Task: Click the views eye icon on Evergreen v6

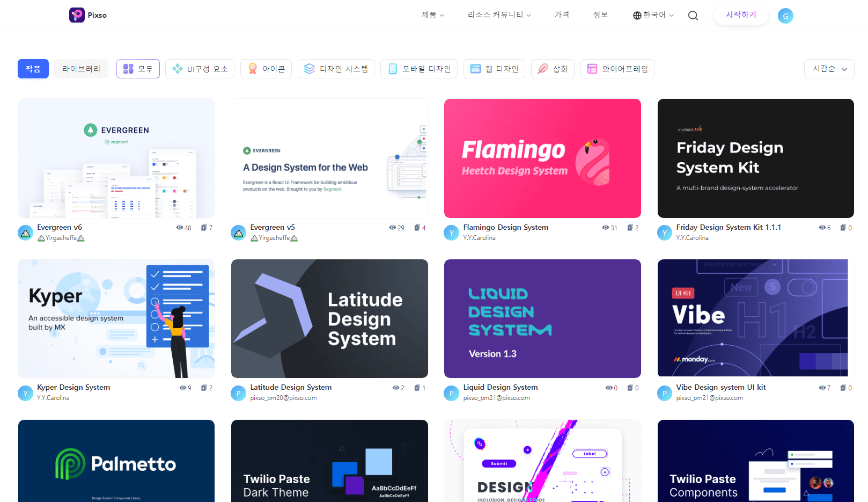Action: click(180, 228)
